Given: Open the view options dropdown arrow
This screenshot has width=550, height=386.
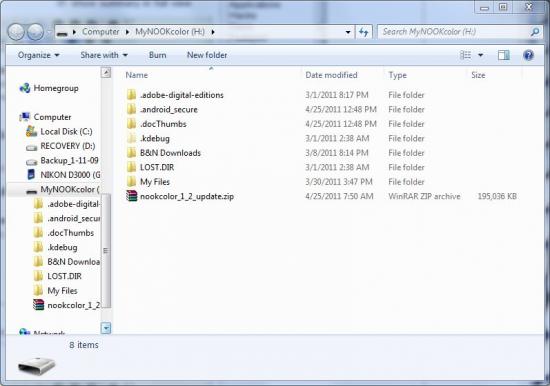Looking at the screenshot, I should (481, 55).
